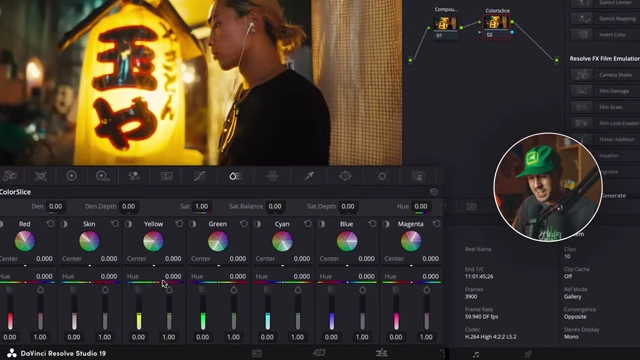Click the End T/C value '11:01:45;26'
The image size is (640, 360).
[x=479, y=277]
